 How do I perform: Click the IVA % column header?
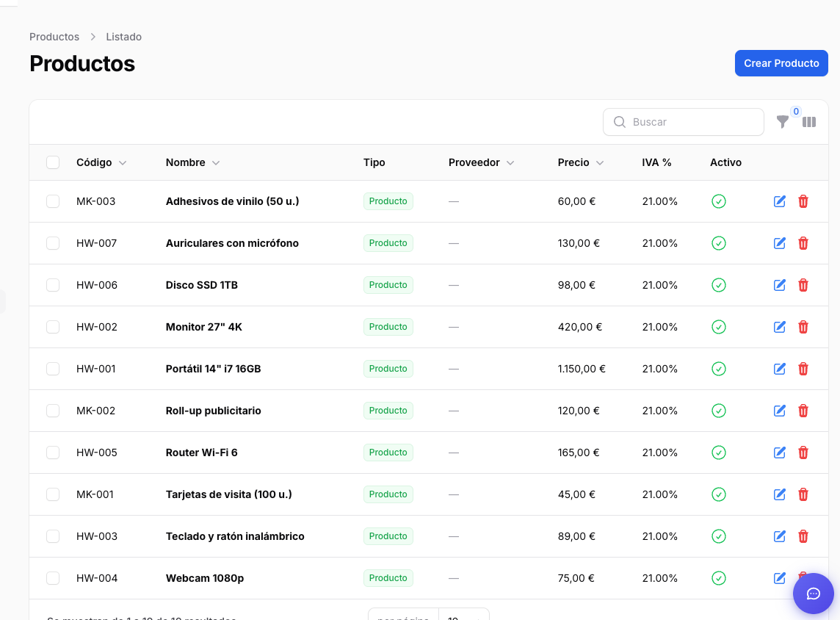point(656,162)
